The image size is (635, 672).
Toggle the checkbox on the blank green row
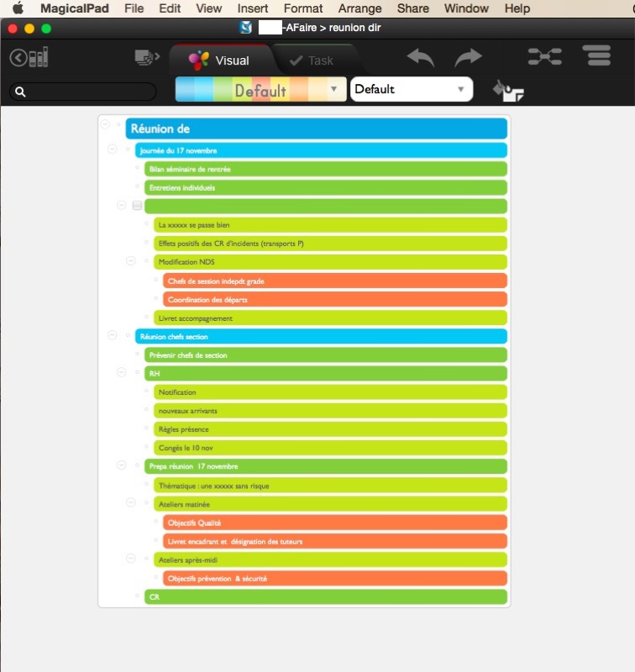(x=137, y=206)
